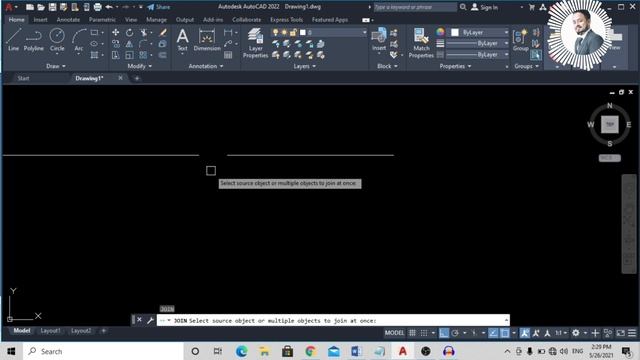Expand the Layers panel
Screen dimensions: 640x360
click(304, 66)
